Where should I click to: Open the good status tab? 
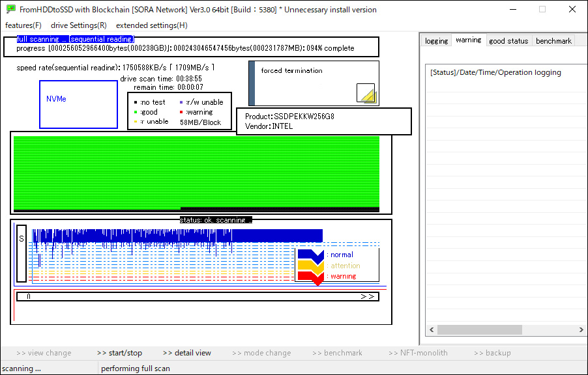pos(509,41)
